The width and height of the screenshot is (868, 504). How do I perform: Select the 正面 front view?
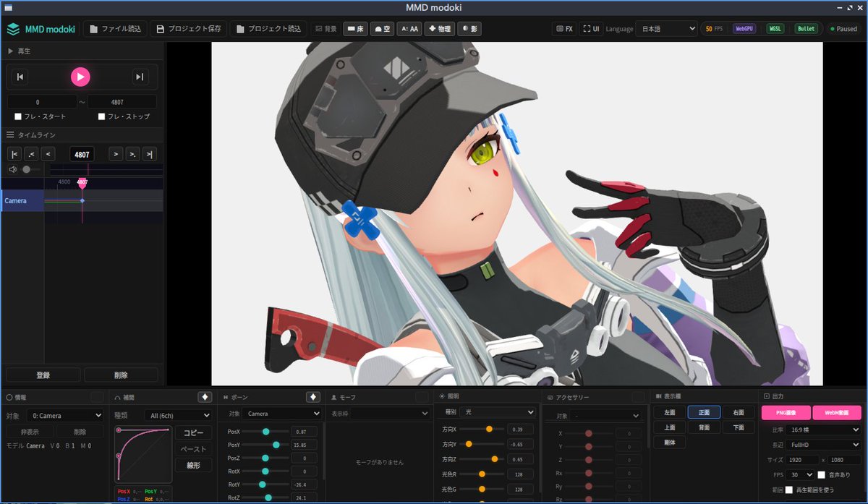click(x=704, y=412)
